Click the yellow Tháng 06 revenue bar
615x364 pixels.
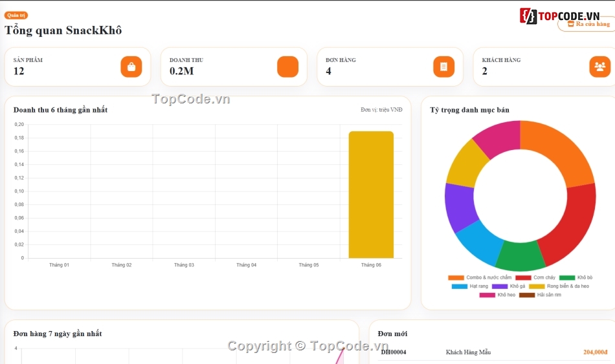pyautogui.click(x=371, y=195)
